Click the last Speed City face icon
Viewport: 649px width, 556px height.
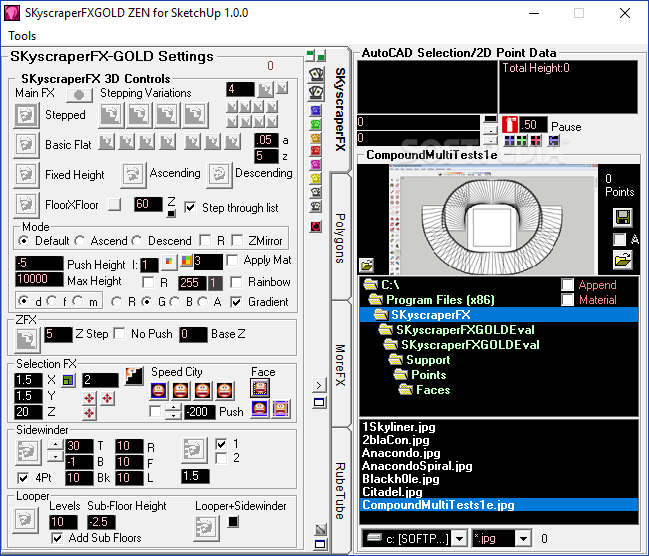click(224, 390)
